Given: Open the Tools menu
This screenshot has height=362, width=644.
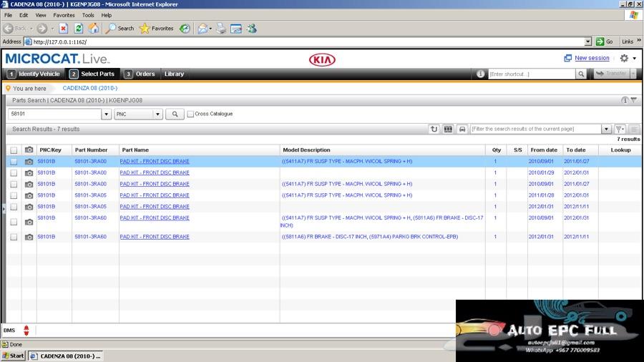Looking at the screenshot, I should [88, 15].
